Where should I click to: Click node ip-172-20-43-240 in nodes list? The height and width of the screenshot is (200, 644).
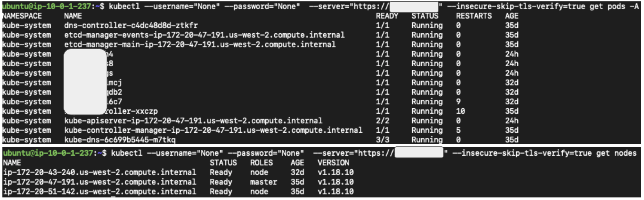tap(99, 173)
